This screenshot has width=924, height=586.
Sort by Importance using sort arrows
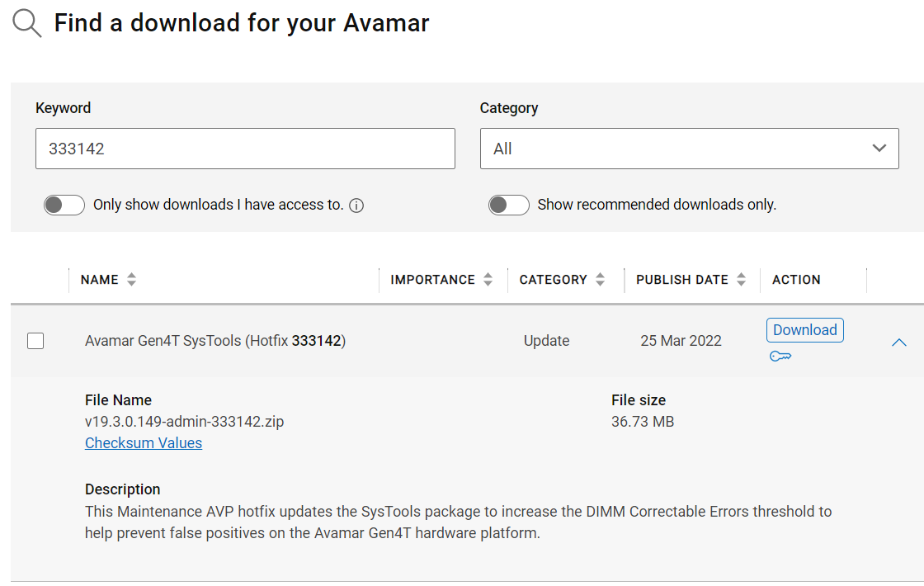pos(488,280)
